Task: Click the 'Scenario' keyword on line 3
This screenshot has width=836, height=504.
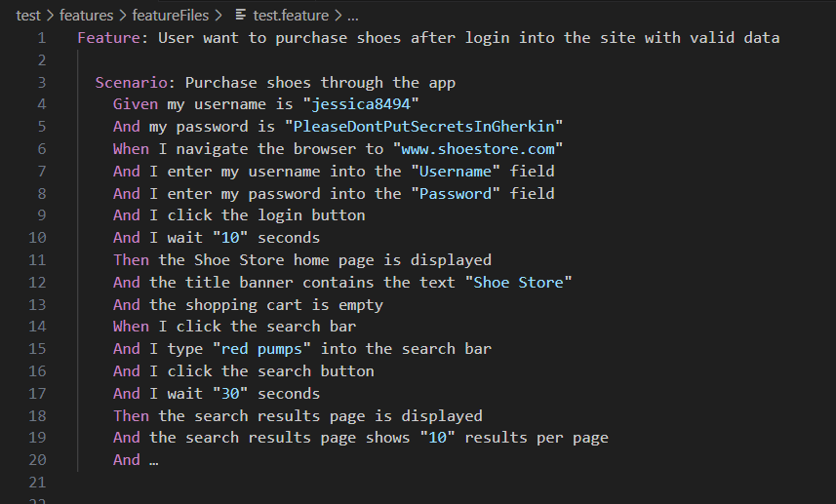Action: [x=131, y=83]
